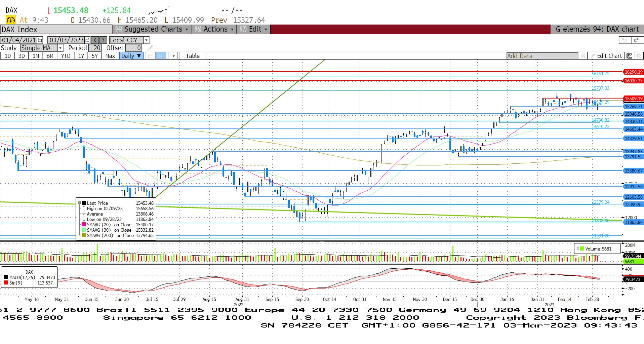
Task: Click the end date field 03/03/2023
Action: coord(67,40)
